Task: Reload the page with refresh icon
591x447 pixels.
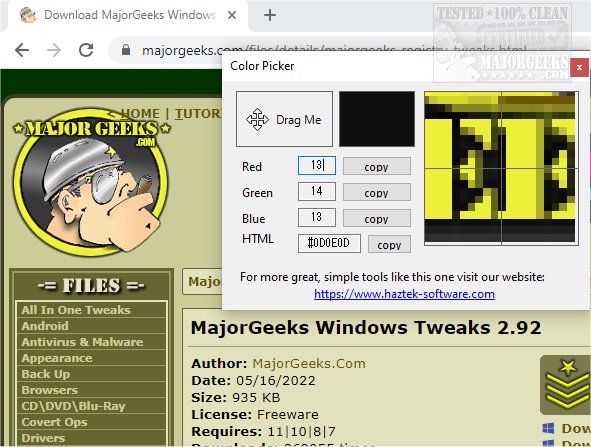Action: coord(86,50)
